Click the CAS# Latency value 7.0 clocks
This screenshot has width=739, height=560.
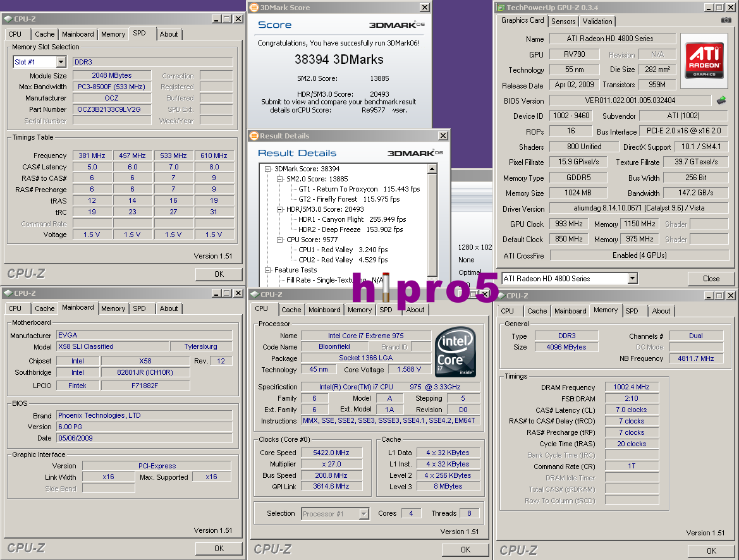click(x=632, y=410)
